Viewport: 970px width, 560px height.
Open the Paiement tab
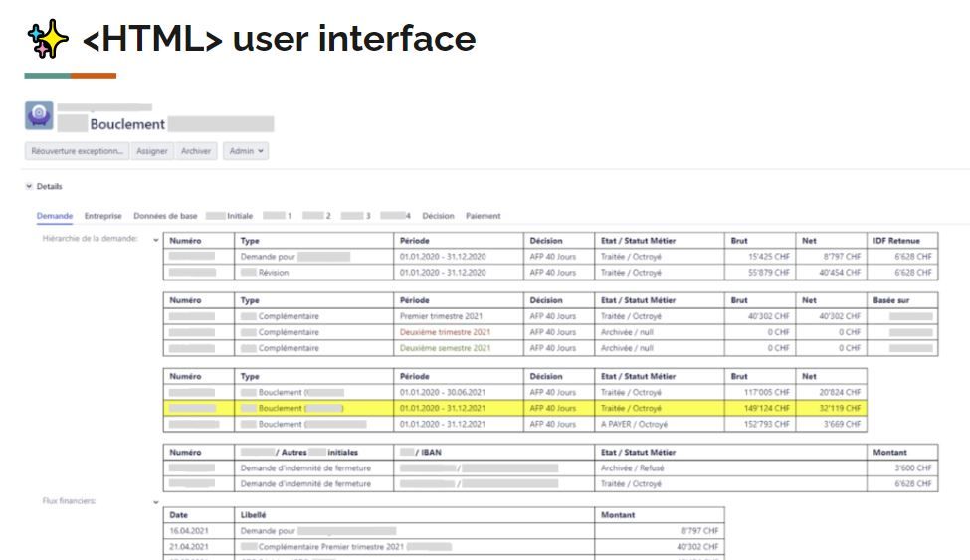(484, 216)
